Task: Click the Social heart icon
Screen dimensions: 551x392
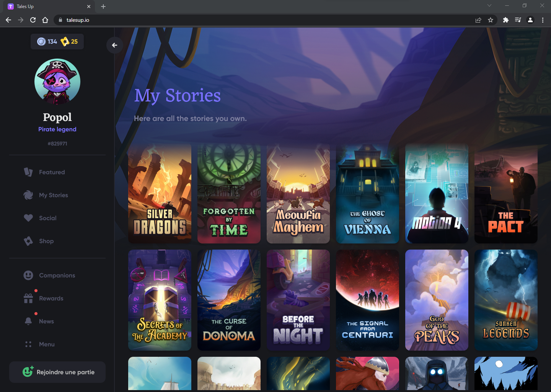Action: pos(28,218)
